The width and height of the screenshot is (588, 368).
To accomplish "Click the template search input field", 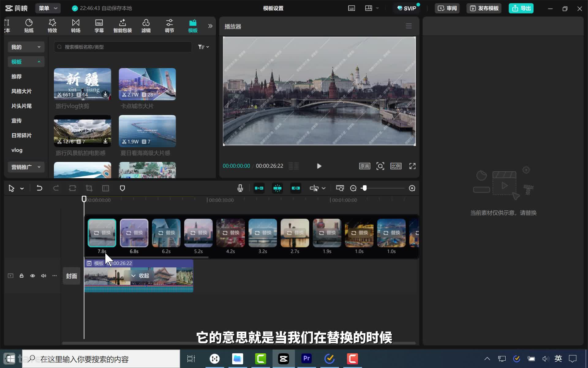I will point(123,47).
